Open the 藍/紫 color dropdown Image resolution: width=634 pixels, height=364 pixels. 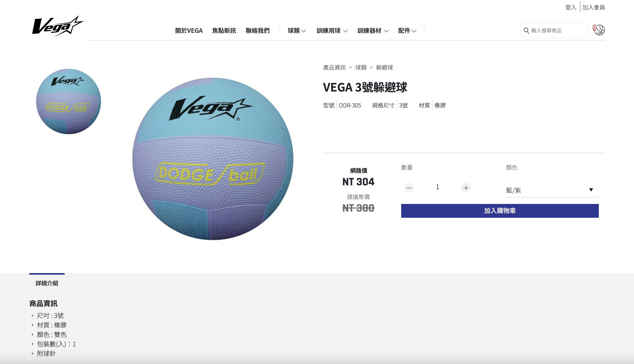[552, 190]
